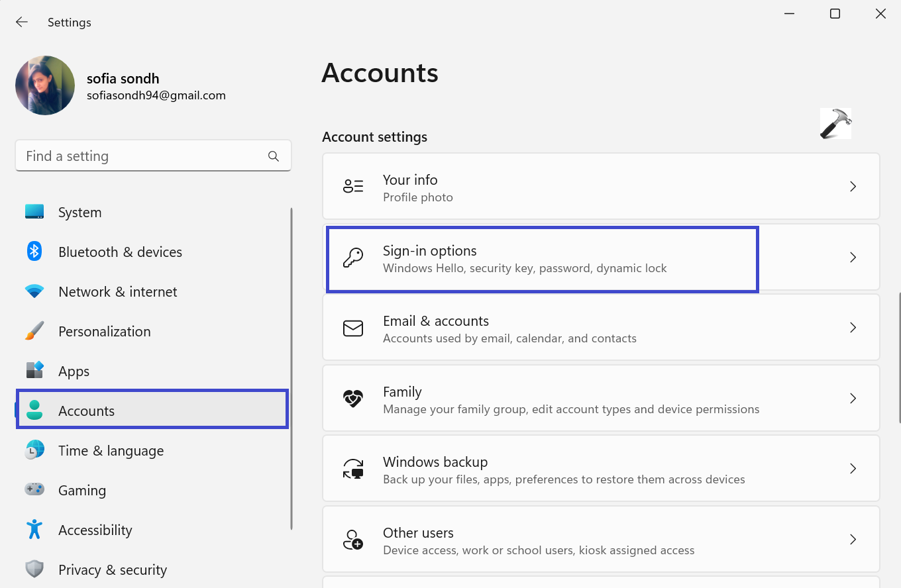The width and height of the screenshot is (901, 588).
Task: Select System in the sidebar
Action: 79,213
